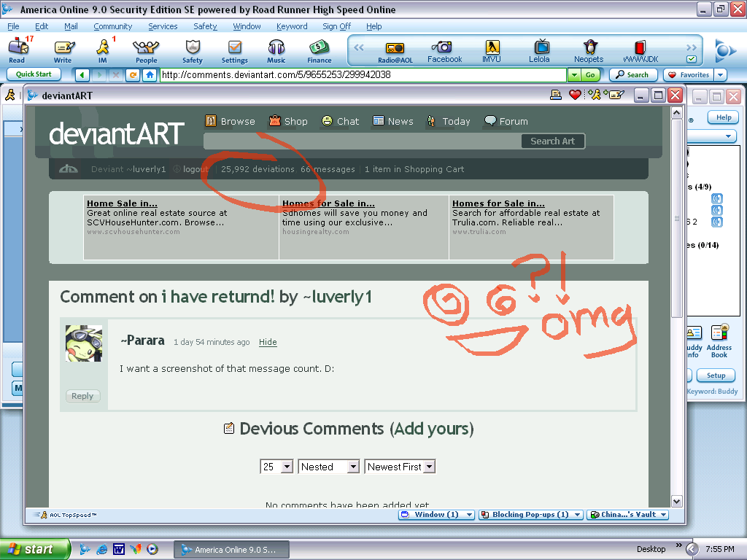Open the Sign Off menu

pos(336,26)
